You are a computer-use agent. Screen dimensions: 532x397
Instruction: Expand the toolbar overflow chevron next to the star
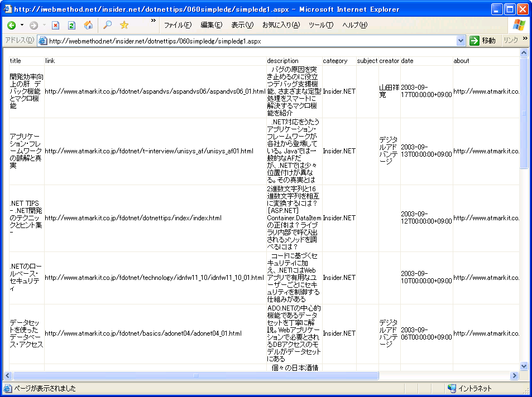(154, 20)
